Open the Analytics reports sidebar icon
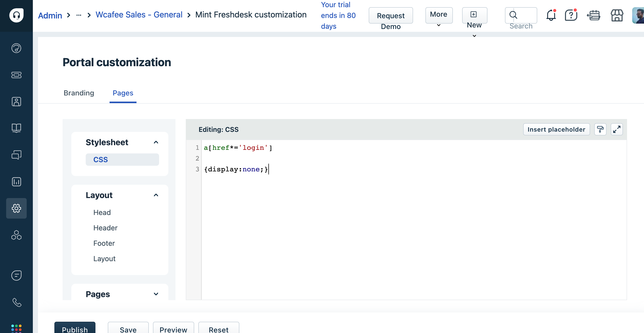Screen dimensions: 644x333 click(16, 182)
